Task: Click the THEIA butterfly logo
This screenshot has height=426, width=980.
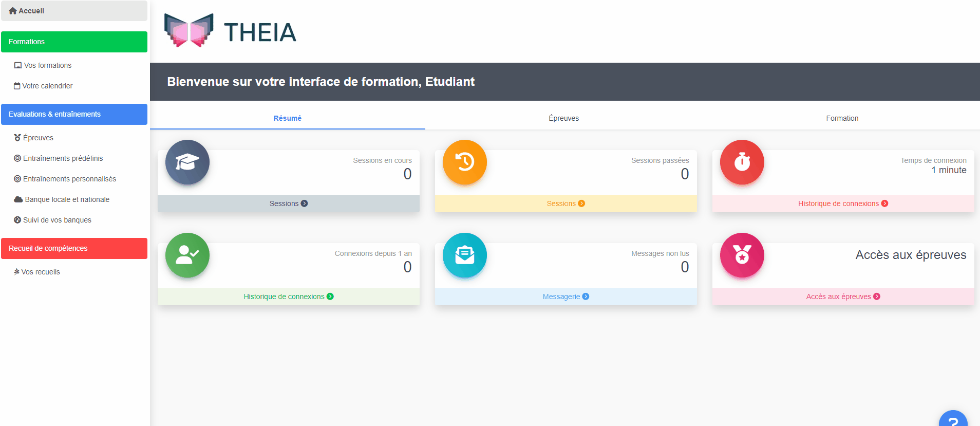Action: tap(188, 30)
